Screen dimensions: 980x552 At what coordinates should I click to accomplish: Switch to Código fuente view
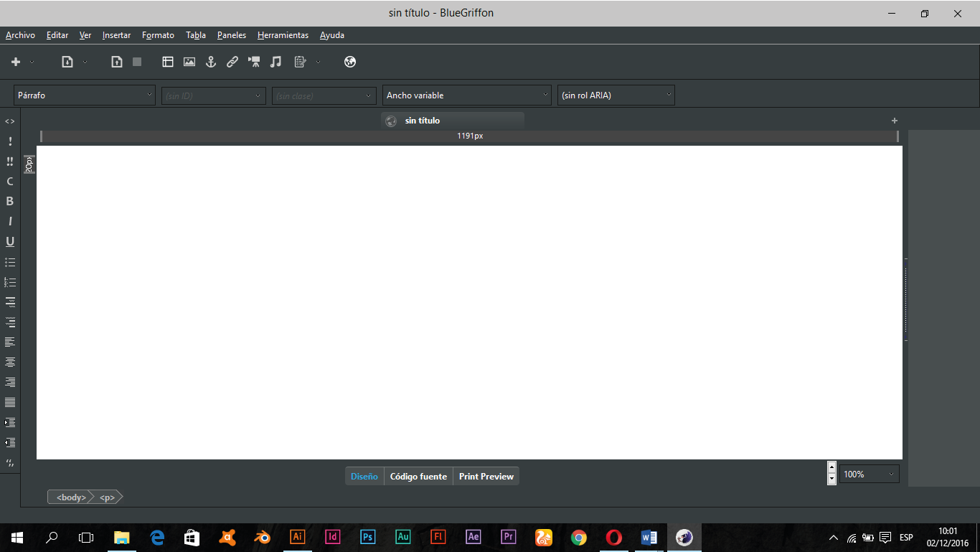point(418,477)
